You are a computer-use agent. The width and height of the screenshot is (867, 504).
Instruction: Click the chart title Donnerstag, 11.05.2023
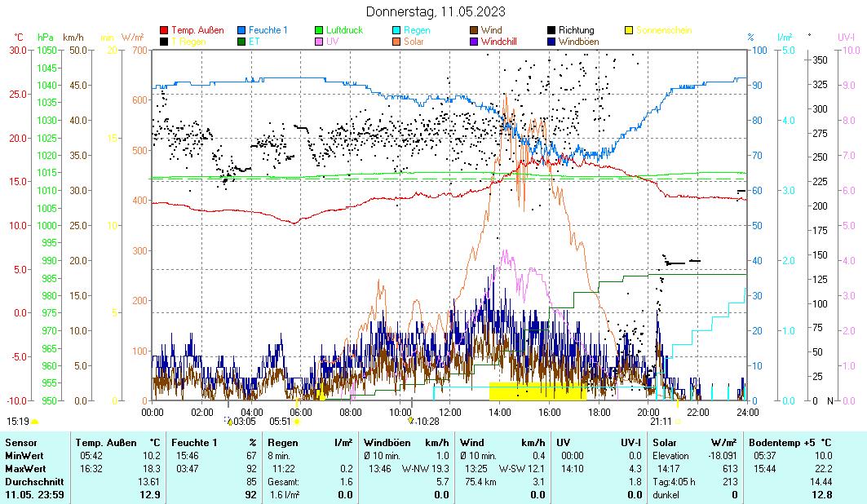click(x=435, y=11)
